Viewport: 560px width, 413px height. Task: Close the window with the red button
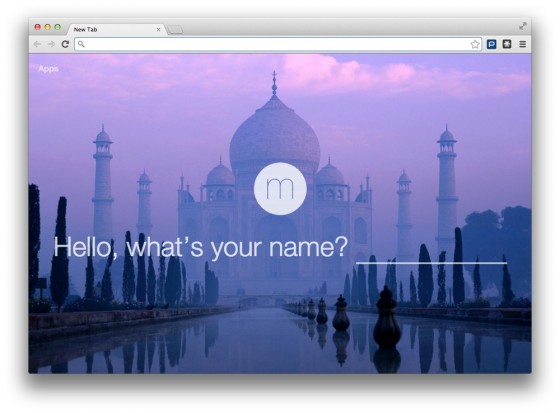coord(38,27)
